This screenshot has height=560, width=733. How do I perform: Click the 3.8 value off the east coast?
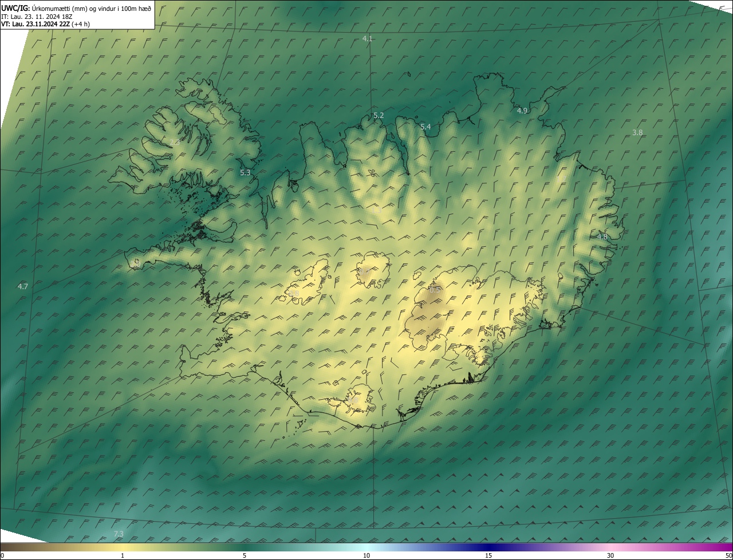[x=637, y=132]
